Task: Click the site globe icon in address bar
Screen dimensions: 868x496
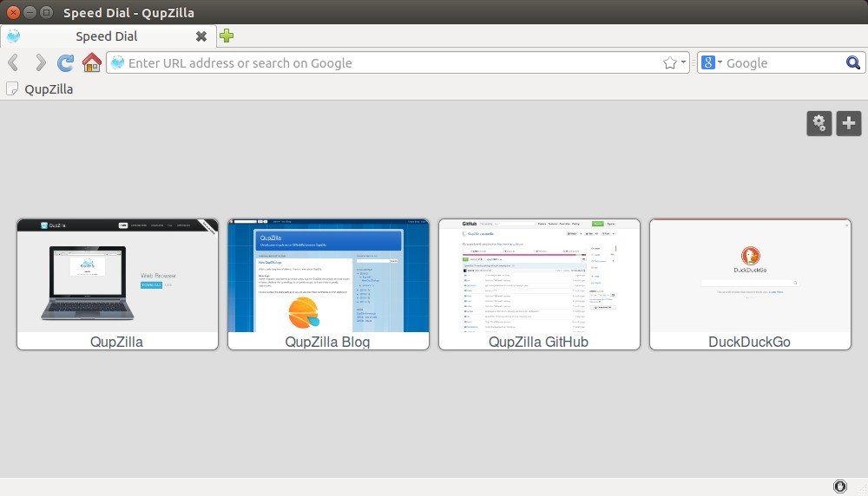Action: pos(117,62)
